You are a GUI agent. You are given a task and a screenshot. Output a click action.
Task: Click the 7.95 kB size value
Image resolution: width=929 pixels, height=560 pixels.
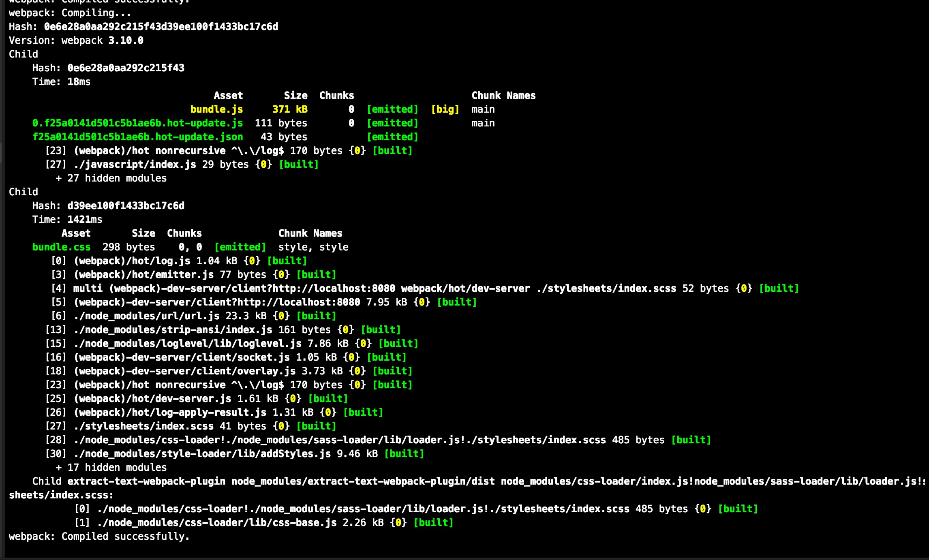point(387,302)
